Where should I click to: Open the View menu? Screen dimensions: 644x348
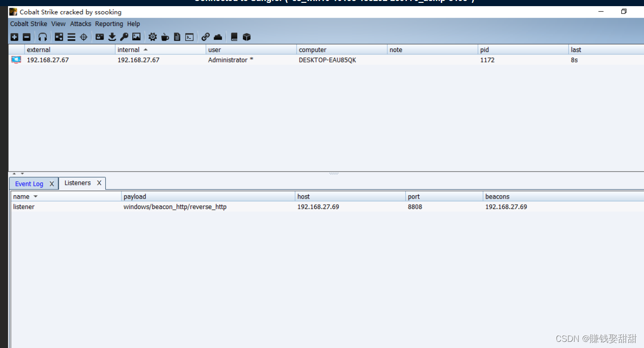tap(59, 24)
